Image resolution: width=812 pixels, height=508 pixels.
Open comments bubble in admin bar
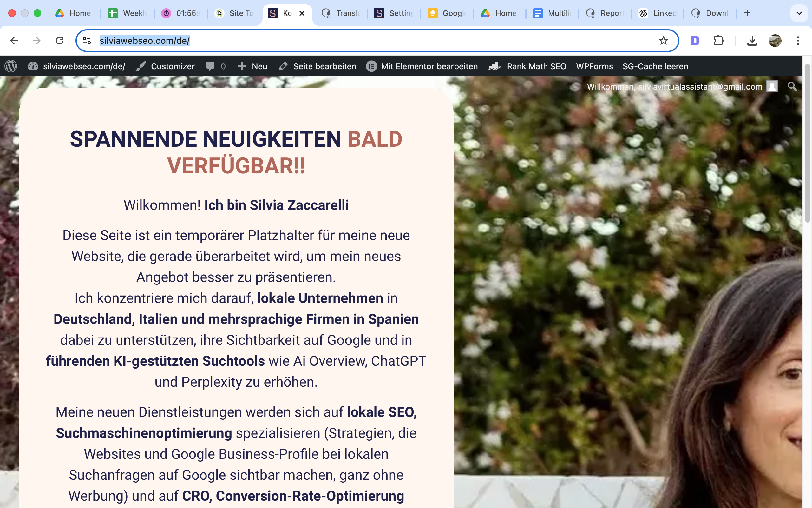(x=210, y=66)
